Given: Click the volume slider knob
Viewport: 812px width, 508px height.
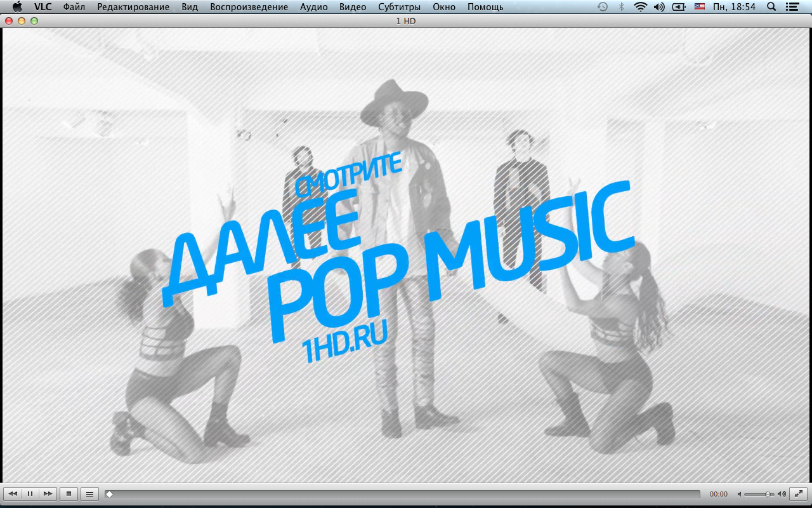Looking at the screenshot, I should [x=768, y=494].
